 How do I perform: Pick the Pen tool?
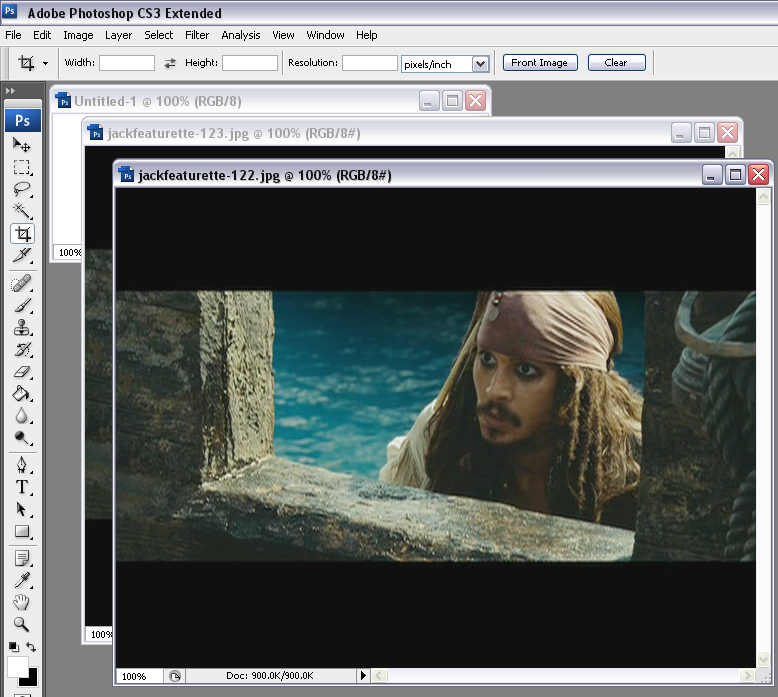pyautogui.click(x=22, y=465)
